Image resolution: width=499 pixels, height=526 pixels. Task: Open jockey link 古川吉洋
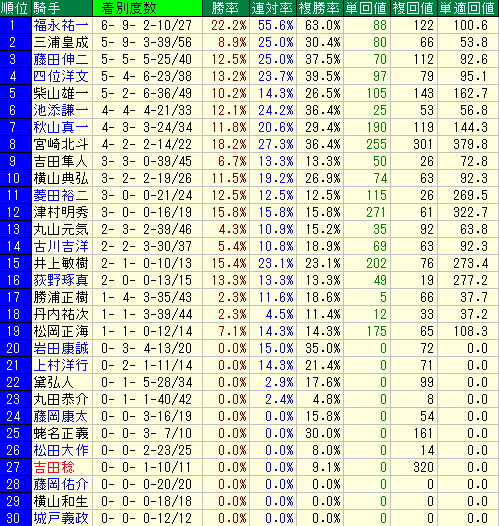[61, 246]
